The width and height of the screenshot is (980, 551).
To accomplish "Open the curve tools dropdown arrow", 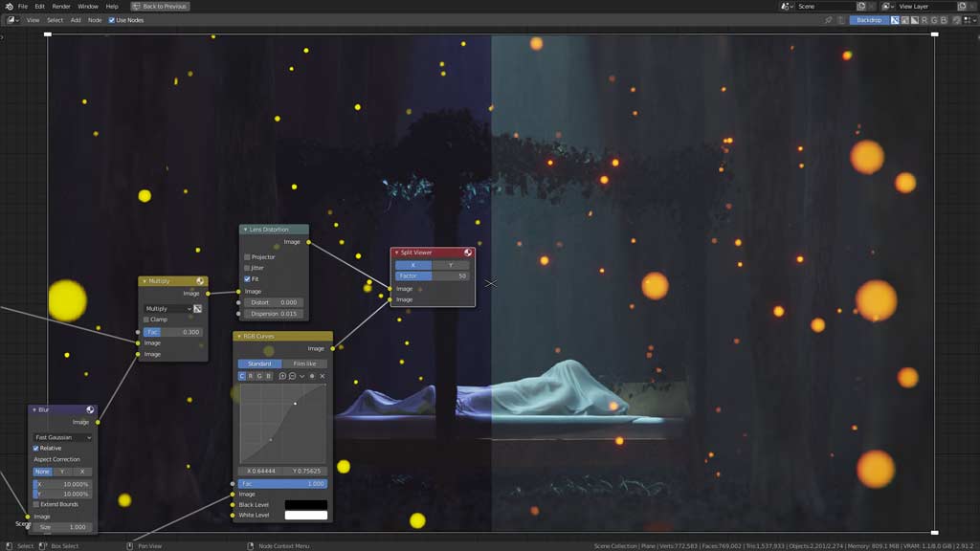I will coord(301,376).
